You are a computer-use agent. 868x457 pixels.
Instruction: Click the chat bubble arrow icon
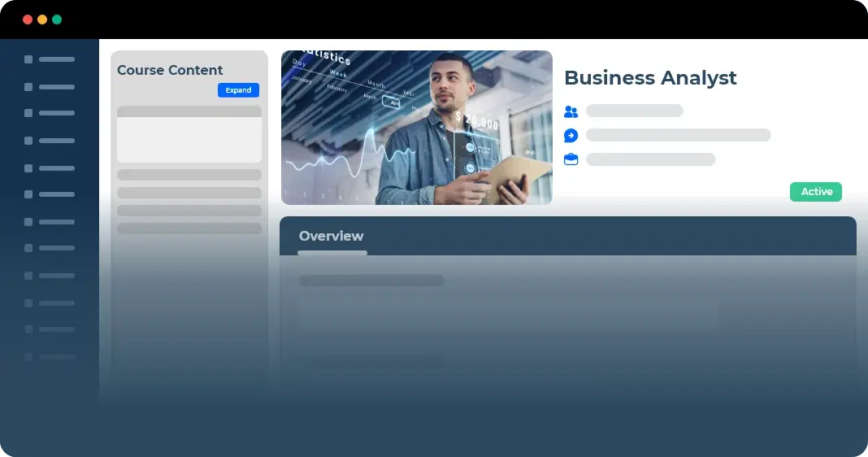point(571,136)
